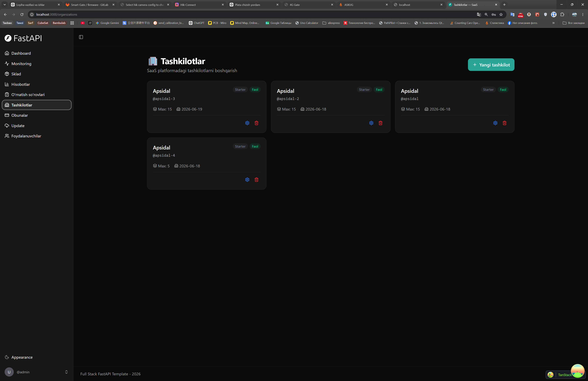The image size is (588, 381).
Task: Open settings for the apsidal-2 organization
Action: click(x=371, y=123)
